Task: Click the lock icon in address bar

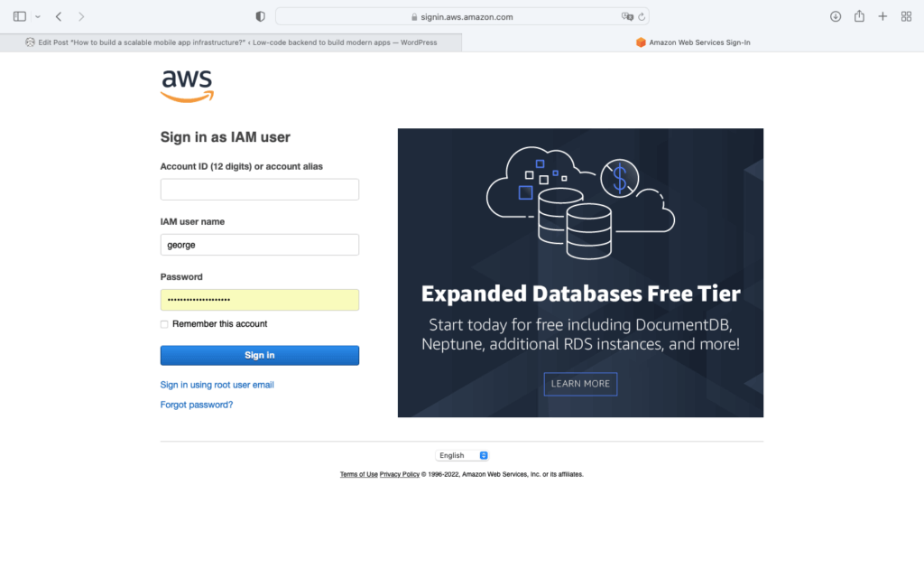Action: coord(414,17)
